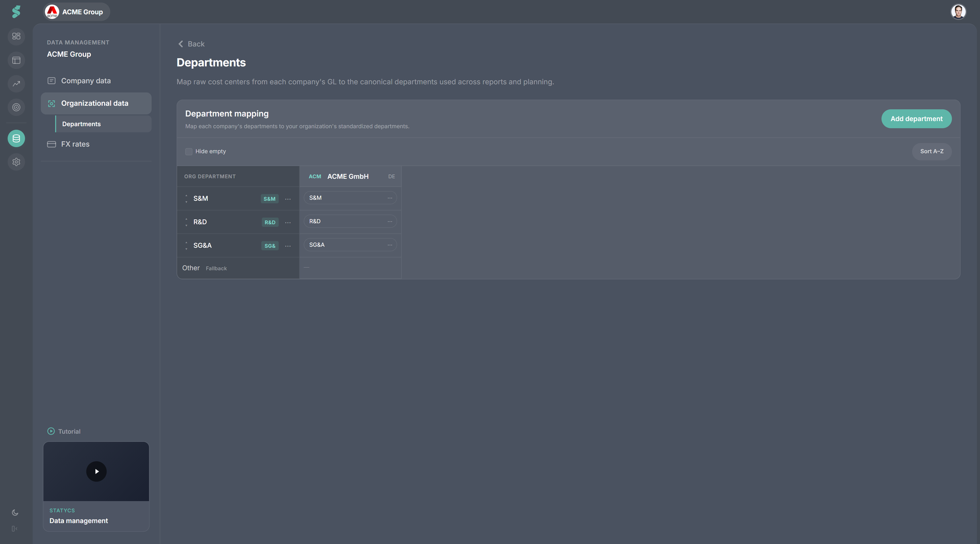980x544 pixels.
Task: Click the FX rates card icon
Action: pyautogui.click(x=52, y=144)
